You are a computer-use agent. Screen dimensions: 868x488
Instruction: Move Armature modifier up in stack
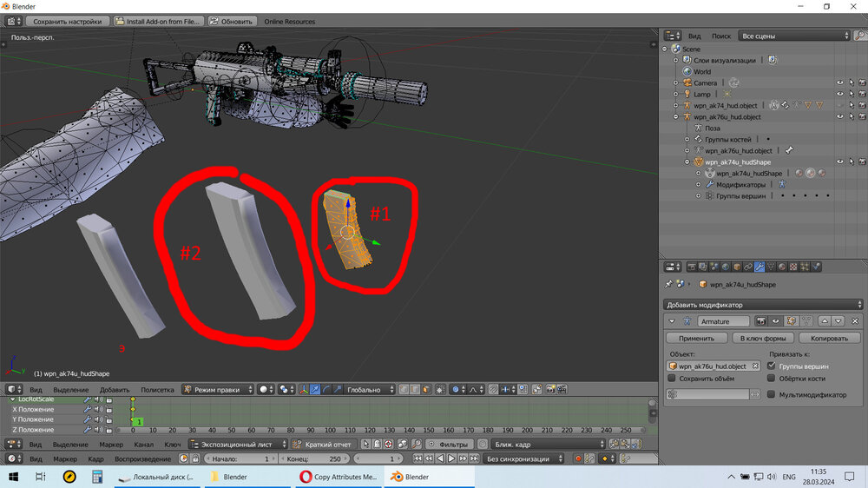[825, 321]
